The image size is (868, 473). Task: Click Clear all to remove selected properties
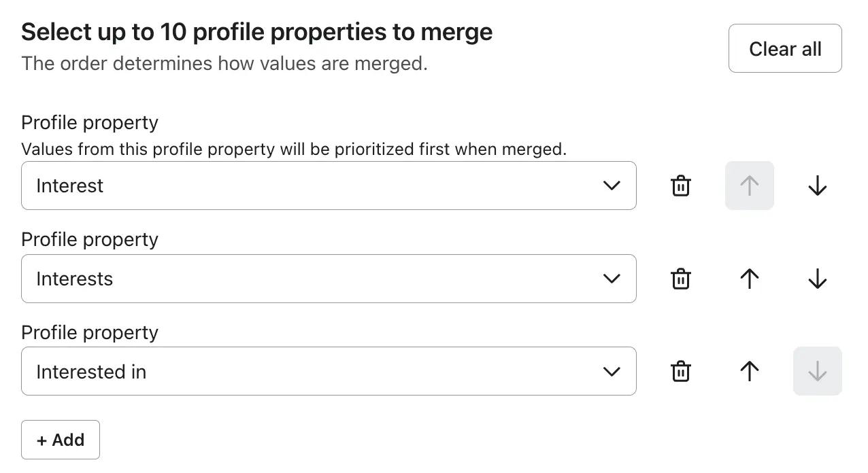tap(784, 48)
